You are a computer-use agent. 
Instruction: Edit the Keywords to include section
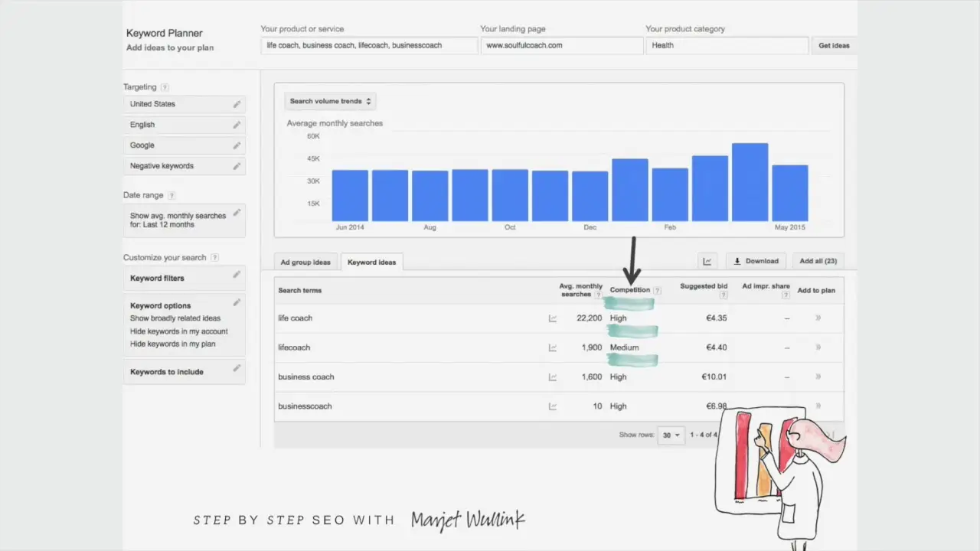click(237, 368)
